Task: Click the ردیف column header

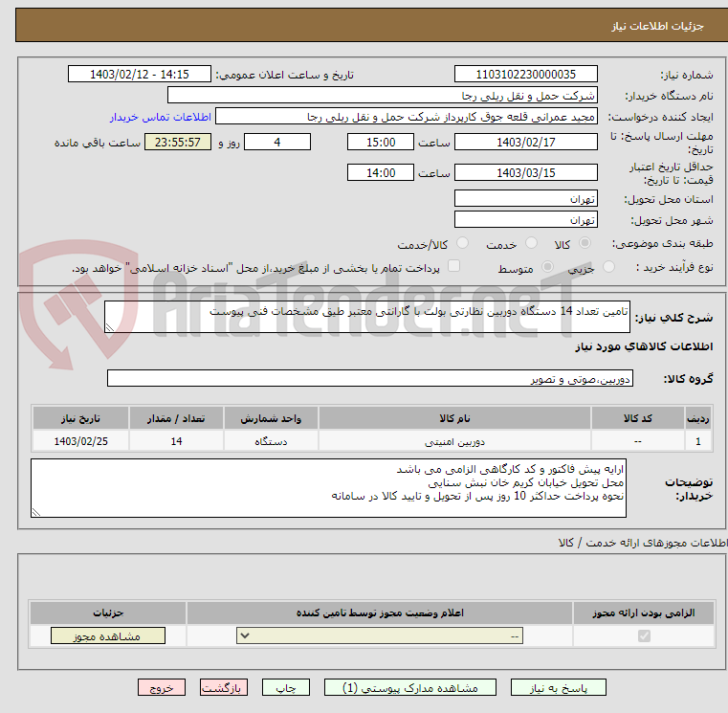Action: tap(698, 418)
